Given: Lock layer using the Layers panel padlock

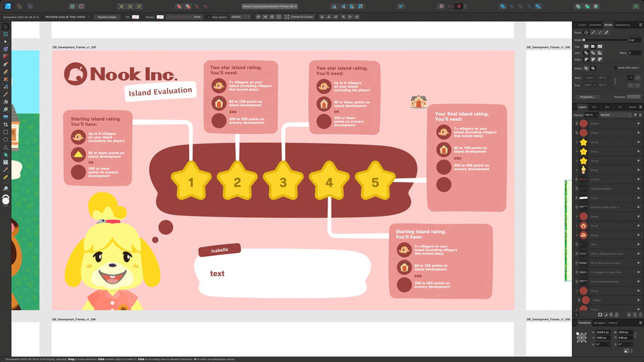Looking at the screenshot, I should [640, 114].
